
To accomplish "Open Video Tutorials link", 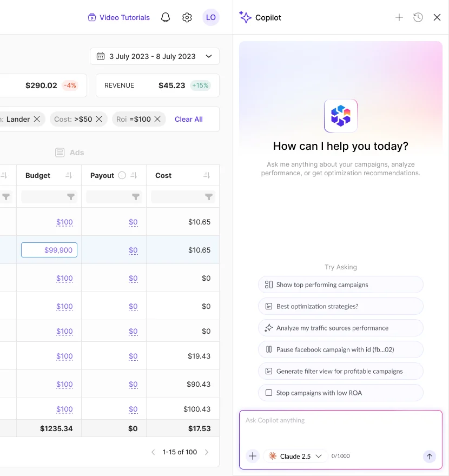I will (x=119, y=17).
